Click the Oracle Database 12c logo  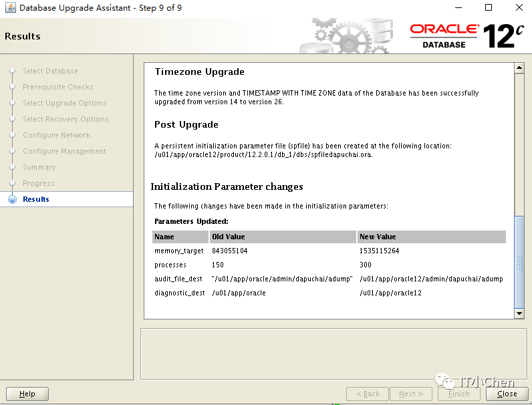(x=467, y=36)
